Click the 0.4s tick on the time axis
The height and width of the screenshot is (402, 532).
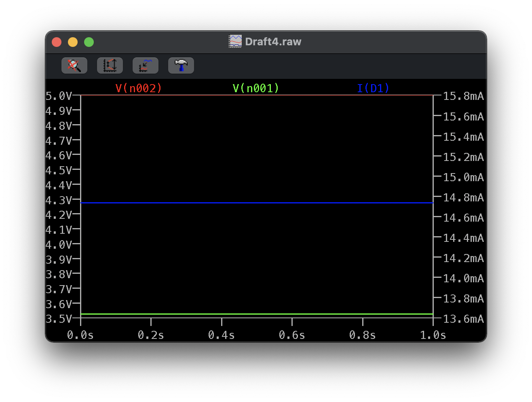point(222,335)
